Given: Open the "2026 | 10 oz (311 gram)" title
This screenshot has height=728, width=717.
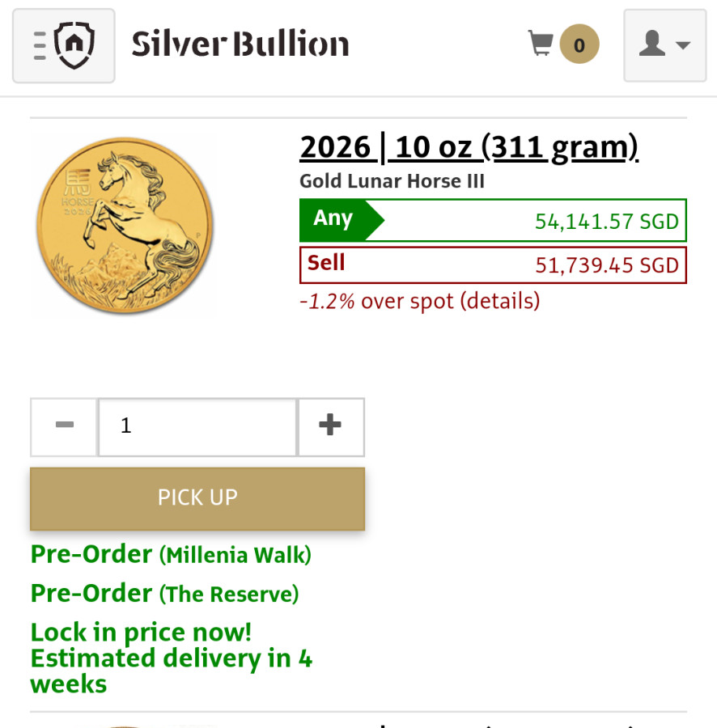Looking at the screenshot, I should coord(469,147).
